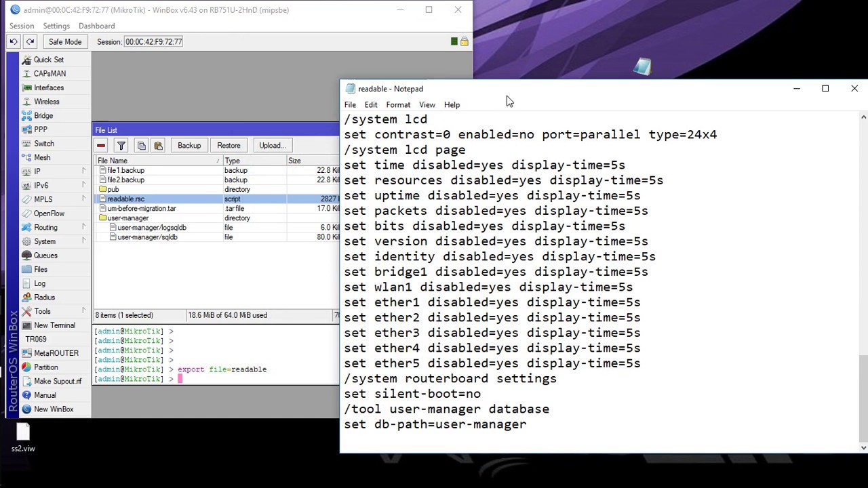868x488 pixels.
Task: Click the Upload button in File List
Action: click(272, 145)
